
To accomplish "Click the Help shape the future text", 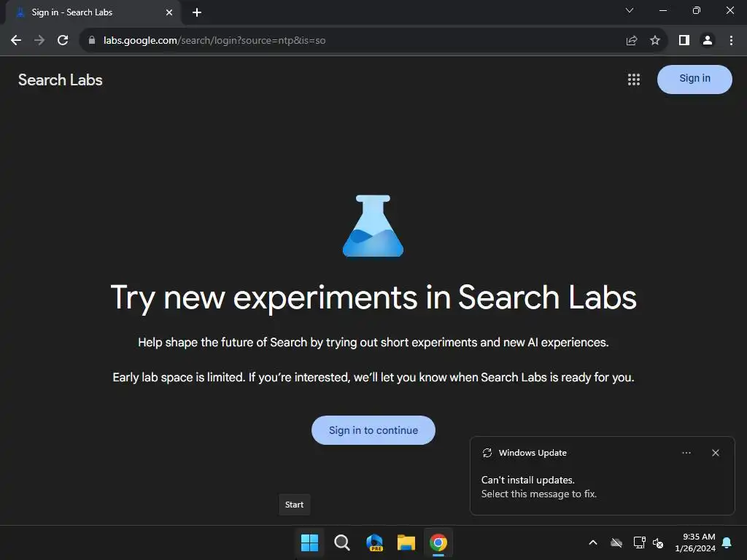I will 373,343.
